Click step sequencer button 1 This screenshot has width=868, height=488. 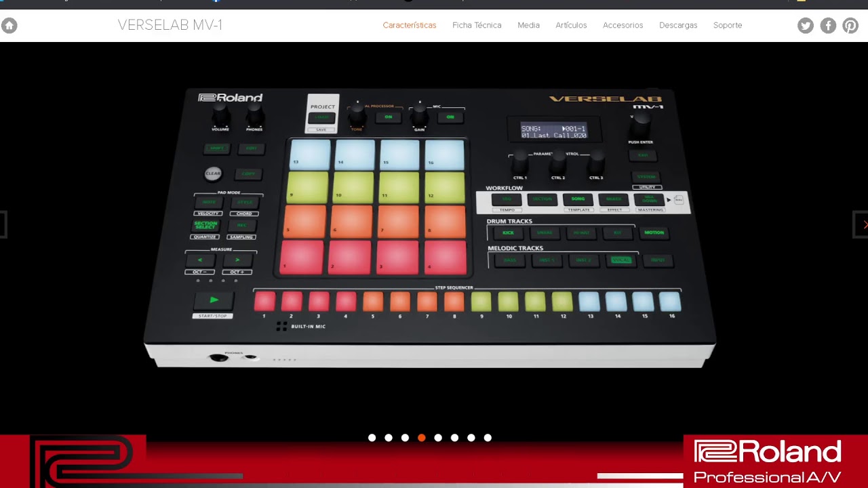pos(264,301)
